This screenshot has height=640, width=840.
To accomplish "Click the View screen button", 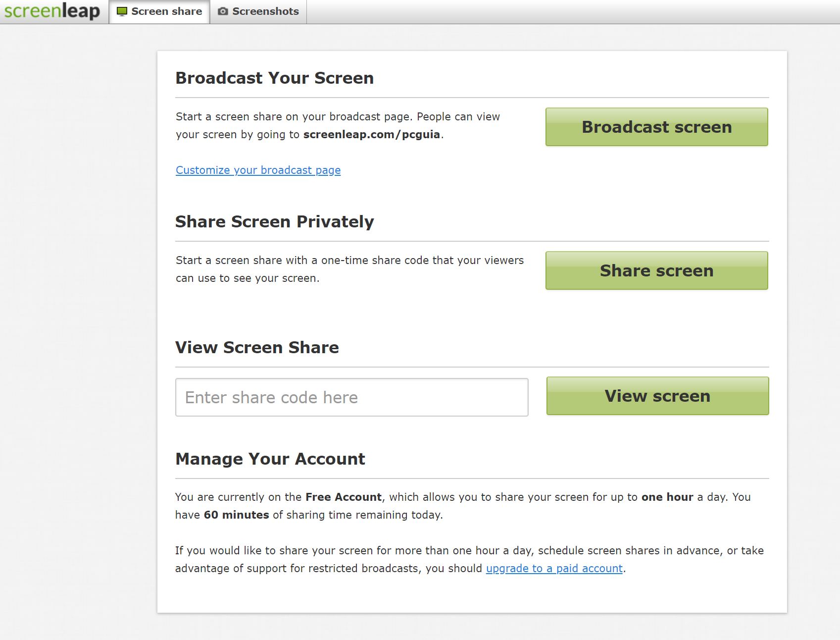I will click(657, 396).
